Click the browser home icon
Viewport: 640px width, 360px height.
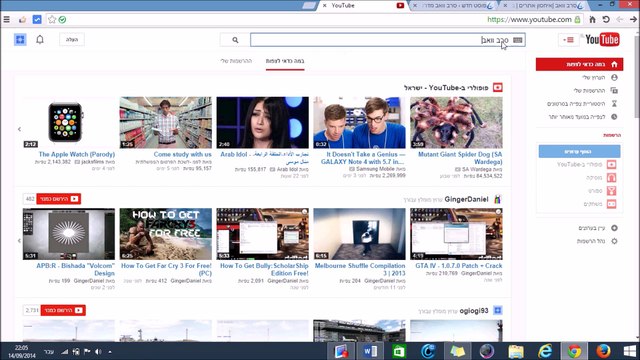point(592,19)
